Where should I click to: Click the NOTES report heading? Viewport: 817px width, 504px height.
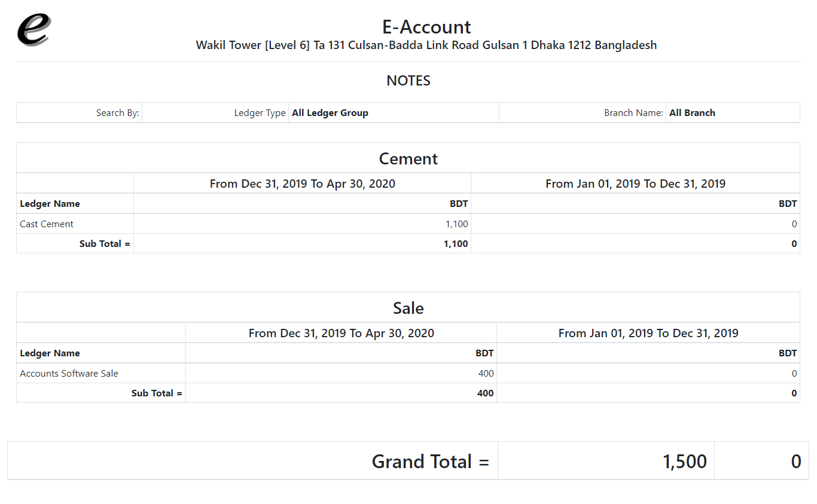[x=408, y=81]
